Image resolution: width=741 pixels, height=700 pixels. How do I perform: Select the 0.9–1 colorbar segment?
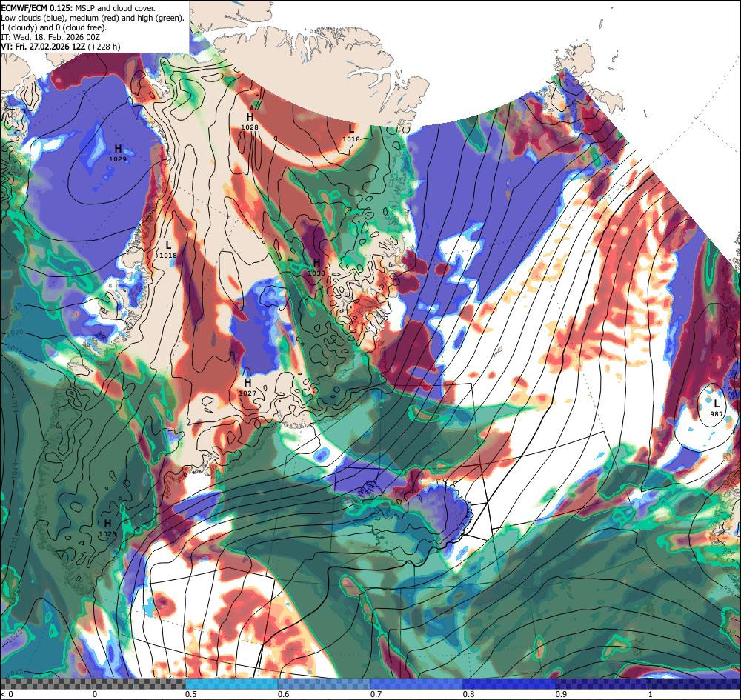pos(602,684)
